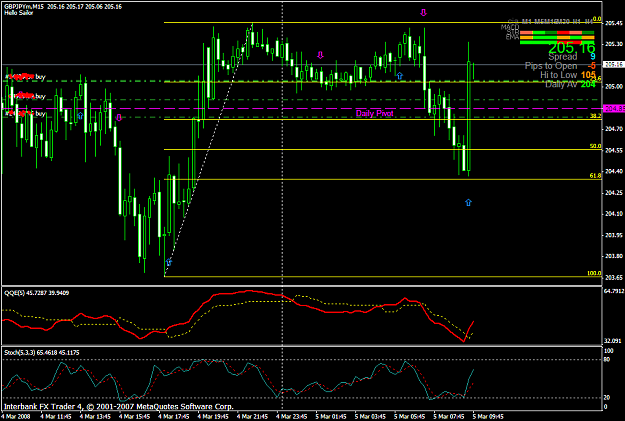625x421 pixels.
Task: Click the Stoch(5,3,3) indicator label
Action: point(41,353)
